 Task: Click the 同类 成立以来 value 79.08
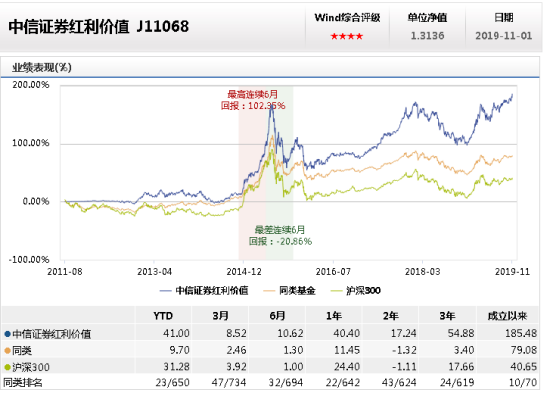(x=524, y=350)
